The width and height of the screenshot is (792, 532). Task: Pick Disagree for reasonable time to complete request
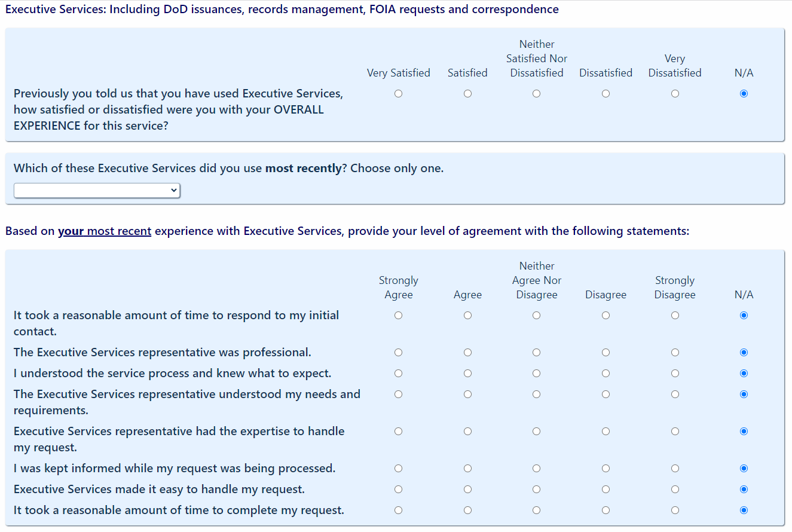coord(606,510)
